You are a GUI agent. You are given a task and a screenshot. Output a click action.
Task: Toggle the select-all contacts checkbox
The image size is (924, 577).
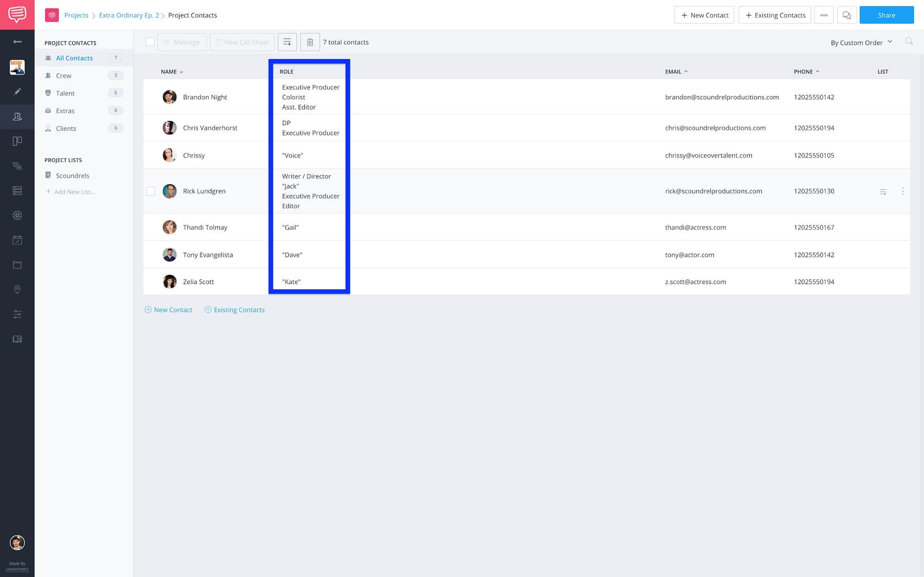click(150, 42)
